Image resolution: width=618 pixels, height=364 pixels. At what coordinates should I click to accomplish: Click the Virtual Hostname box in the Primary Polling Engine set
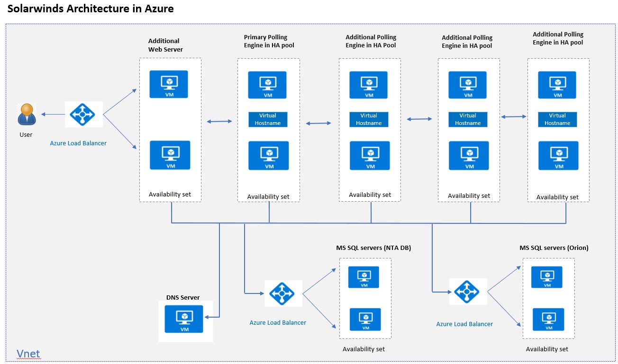click(x=268, y=119)
